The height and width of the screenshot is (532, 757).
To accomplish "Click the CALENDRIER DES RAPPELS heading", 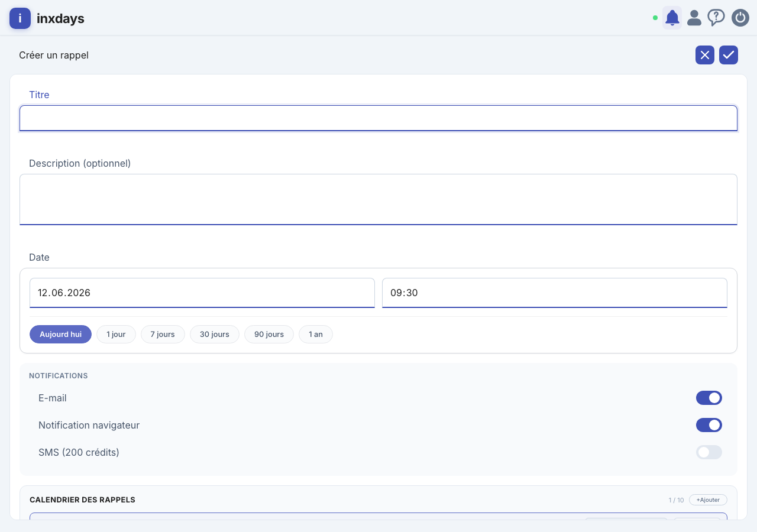I will coord(82,499).
